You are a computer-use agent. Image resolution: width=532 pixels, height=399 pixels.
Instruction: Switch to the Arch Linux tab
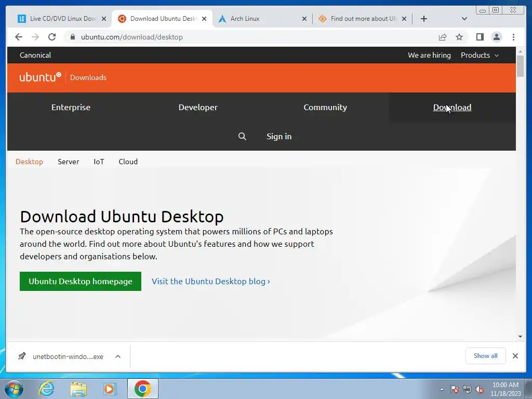[x=258, y=19]
